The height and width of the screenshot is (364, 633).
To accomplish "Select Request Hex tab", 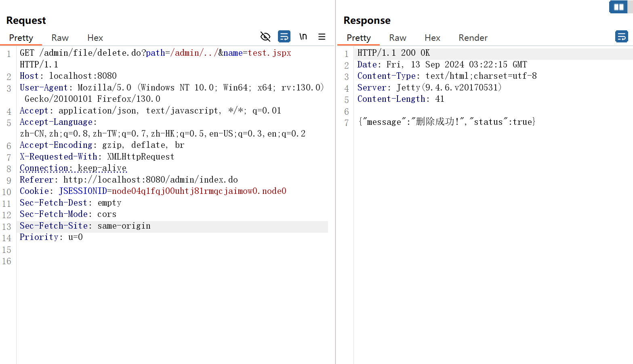I will [x=95, y=38].
